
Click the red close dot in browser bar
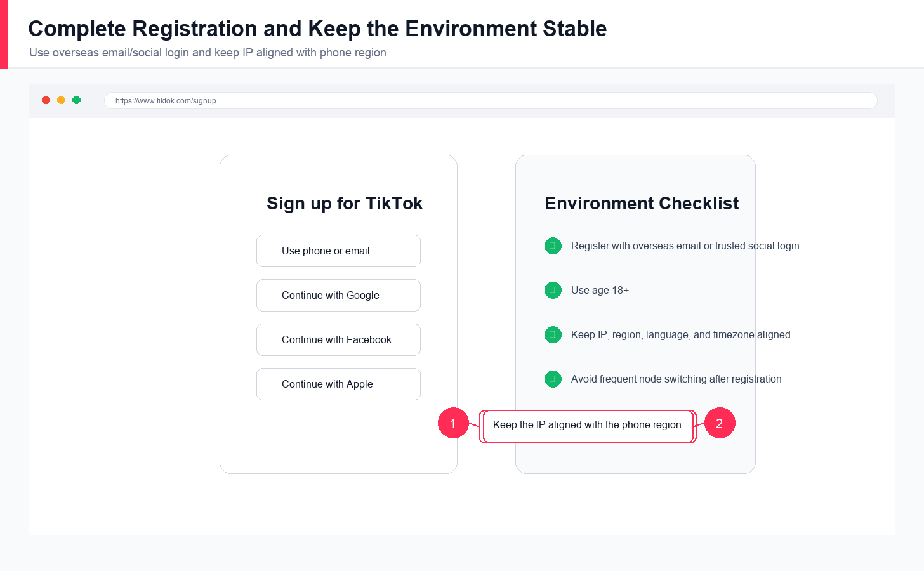click(x=46, y=100)
